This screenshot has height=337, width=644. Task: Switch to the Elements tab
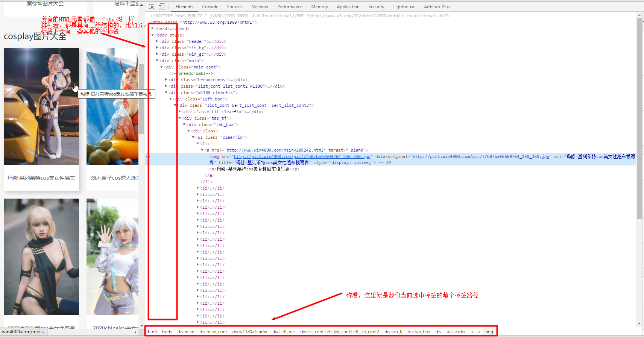point(184,7)
